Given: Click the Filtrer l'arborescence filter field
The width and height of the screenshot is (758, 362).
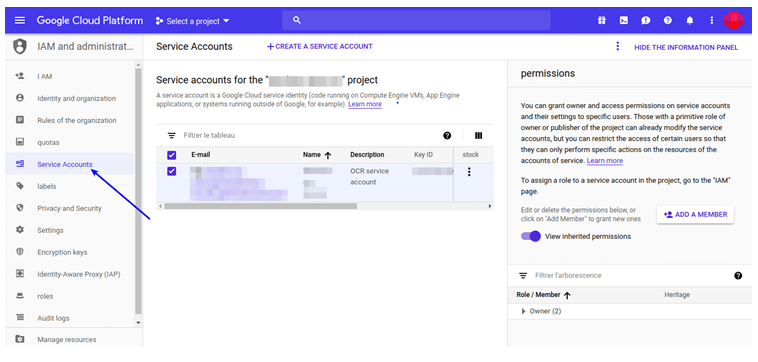Looking at the screenshot, I should tap(628, 275).
